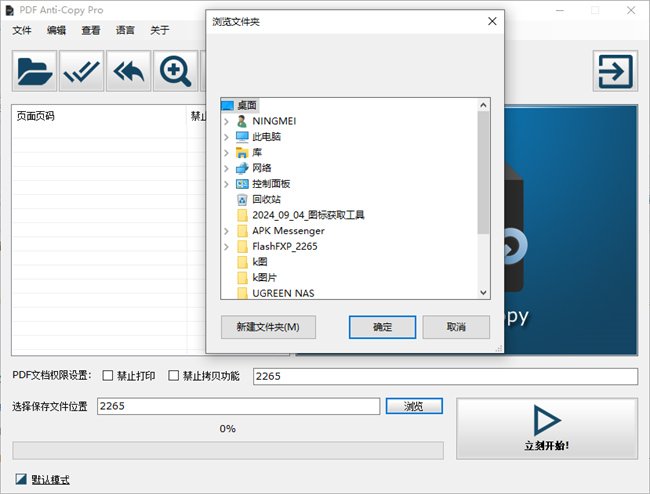Screen dimensions: 650x494
Task: Click the folder tree scroll-down arrow
Action: point(483,293)
